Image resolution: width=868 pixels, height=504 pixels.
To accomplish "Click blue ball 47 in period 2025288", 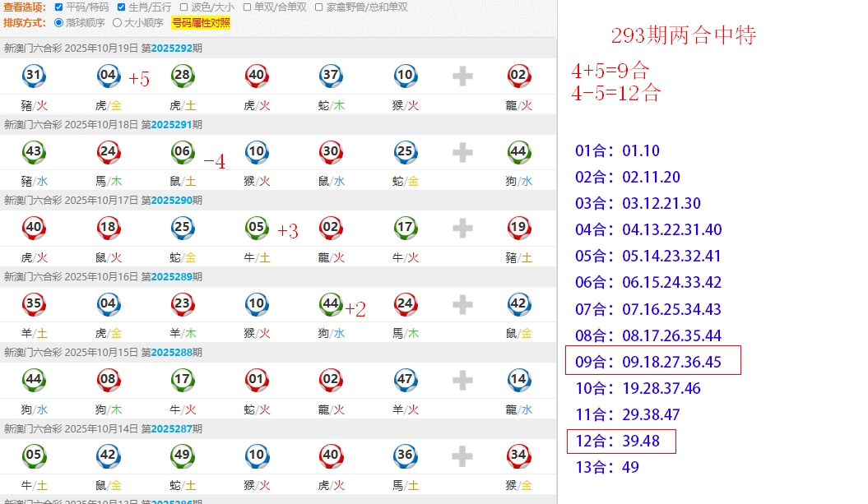I will pyautogui.click(x=405, y=380).
